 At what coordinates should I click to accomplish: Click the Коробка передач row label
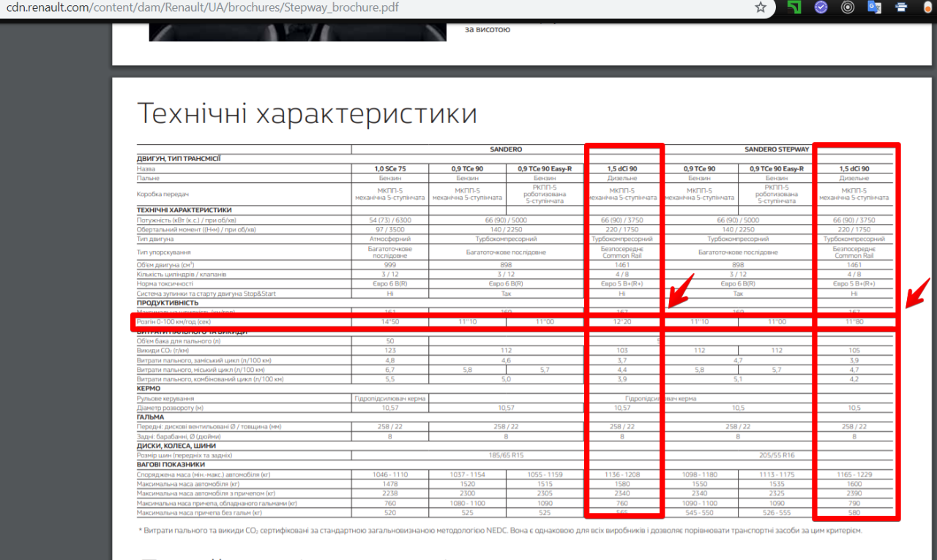point(163,194)
